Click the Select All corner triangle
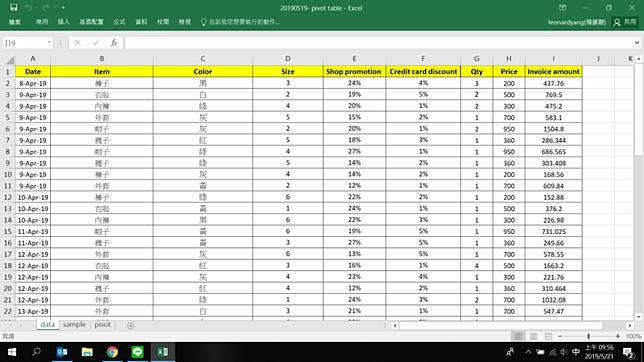Viewport: 644px width, 362px height. tap(9, 60)
